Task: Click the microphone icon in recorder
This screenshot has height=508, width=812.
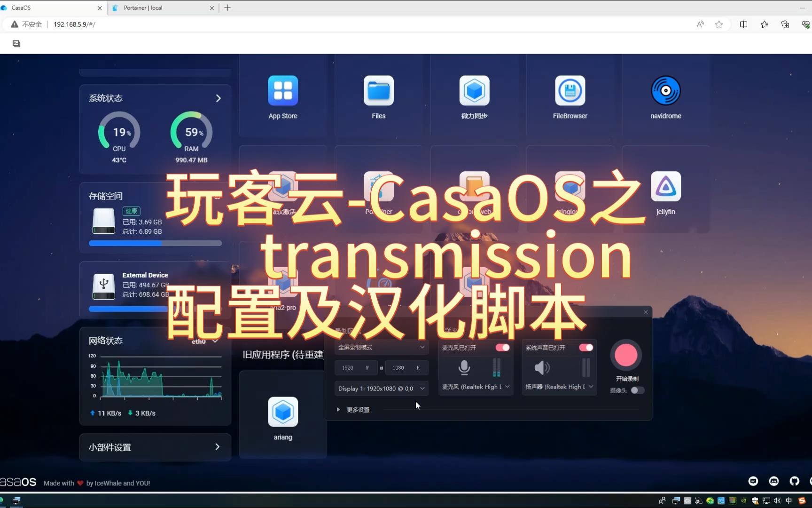Action: [464, 367]
